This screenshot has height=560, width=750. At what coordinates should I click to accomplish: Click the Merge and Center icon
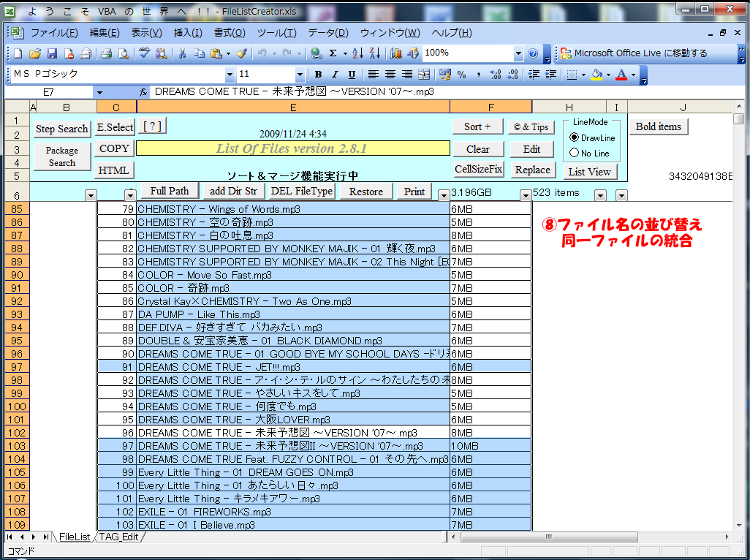pyautogui.click(x=424, y=75)
